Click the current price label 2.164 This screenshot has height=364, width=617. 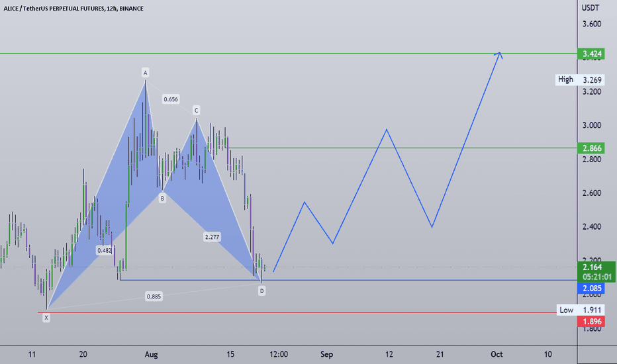[593, 267]
